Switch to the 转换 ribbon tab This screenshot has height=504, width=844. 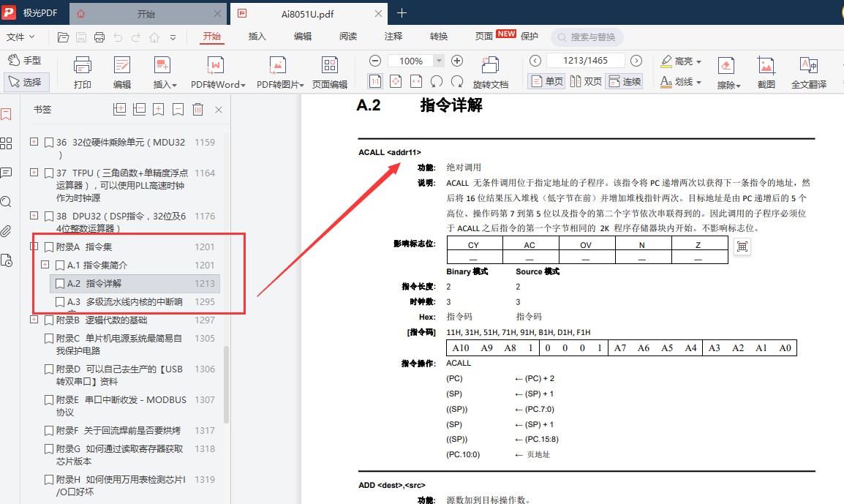tap(439, 36)
